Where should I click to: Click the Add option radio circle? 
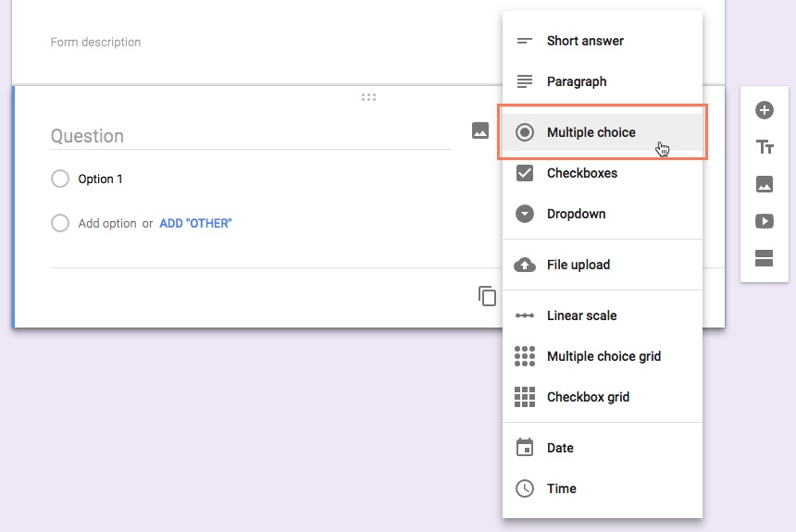pos(60,223)
